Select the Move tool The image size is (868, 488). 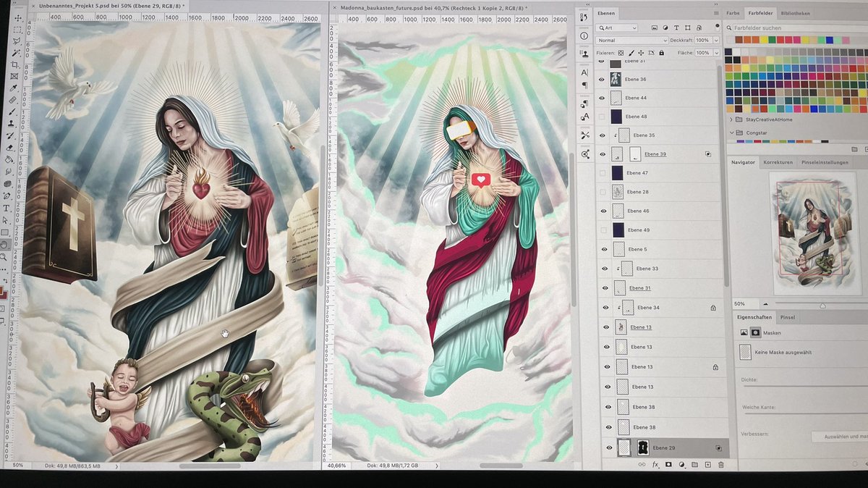[18, 17]
